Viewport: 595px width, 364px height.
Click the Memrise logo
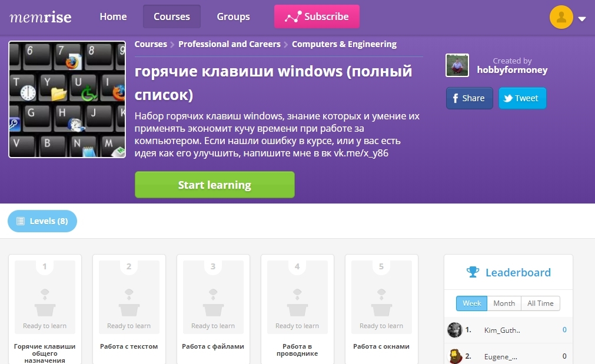point(40,16)
